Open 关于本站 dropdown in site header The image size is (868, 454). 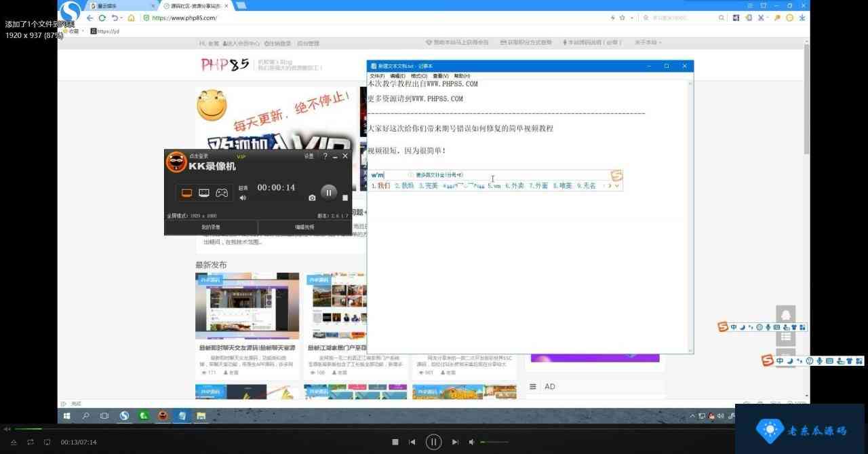point(648,42)
